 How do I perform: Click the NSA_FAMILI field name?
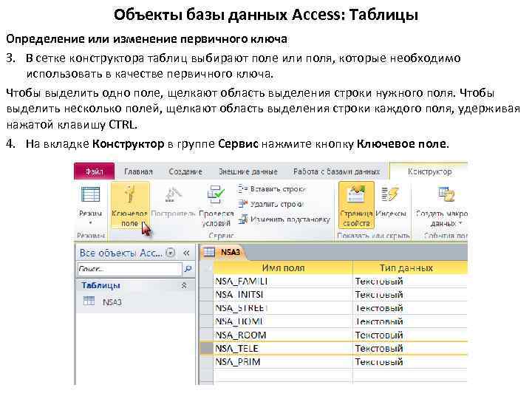coord(283,282)
